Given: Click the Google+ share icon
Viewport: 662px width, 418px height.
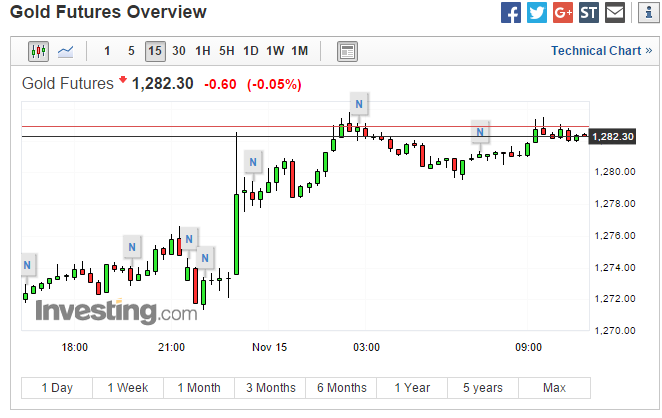Looking at the screenshot, I should [x=563, y=13].
